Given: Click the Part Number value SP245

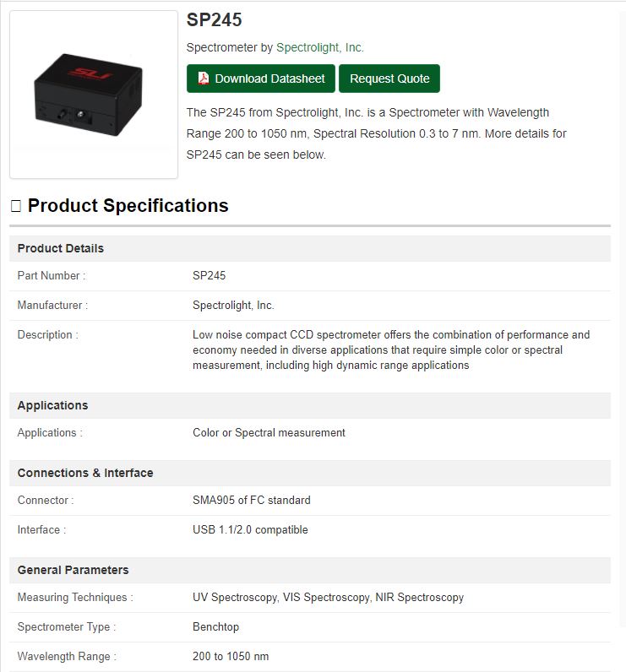Looking at the screenshot, I should [x=209, y=275].
